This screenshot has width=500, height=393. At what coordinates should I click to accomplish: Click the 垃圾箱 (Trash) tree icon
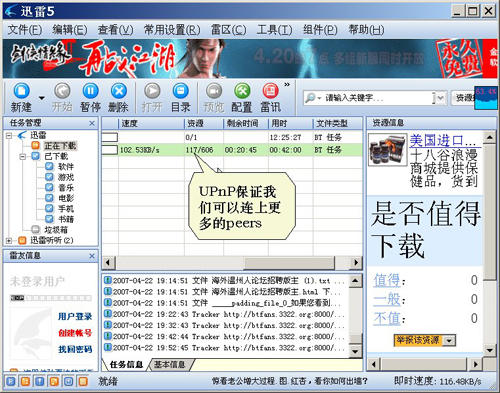[36, 229]
